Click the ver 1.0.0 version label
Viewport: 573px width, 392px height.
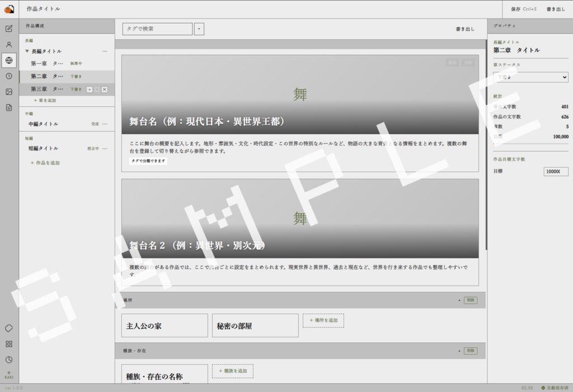point(14,388)
